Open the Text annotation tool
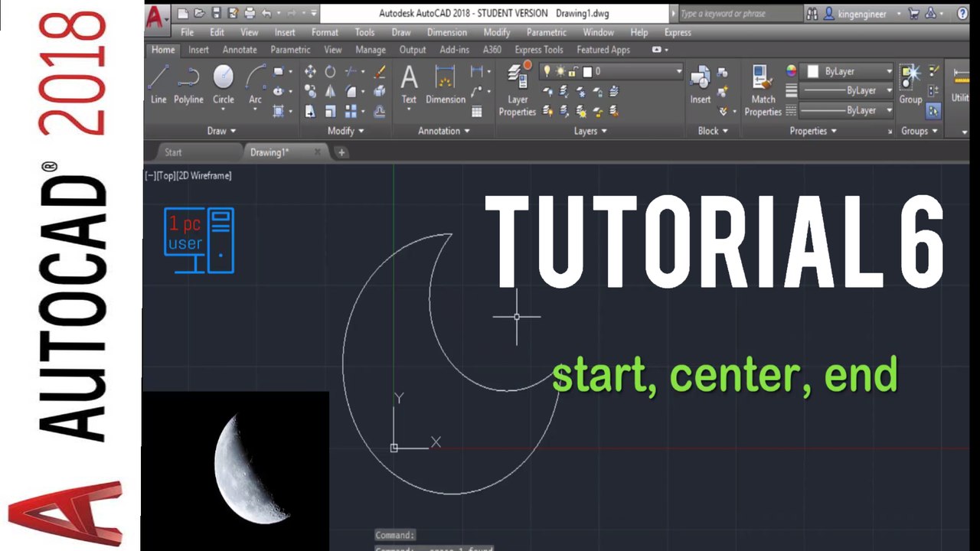The width and height of the screenshot is (980, 551). click(x=410, y=84)
